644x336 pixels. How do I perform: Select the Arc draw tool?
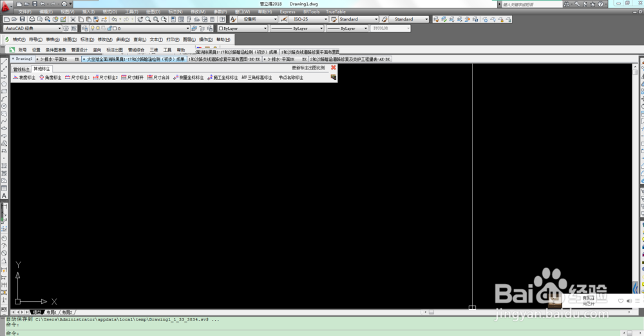pos(4,98)
